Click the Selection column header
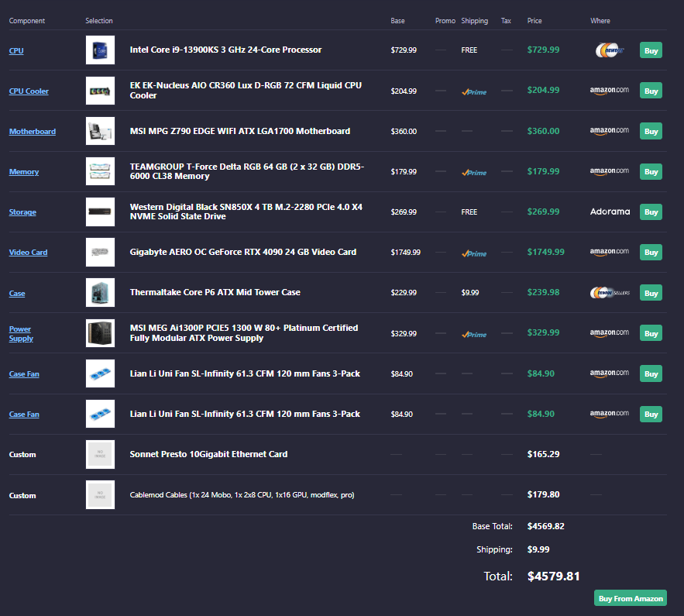This screenshot has height=616, width=684. click(x=99, y=21)
